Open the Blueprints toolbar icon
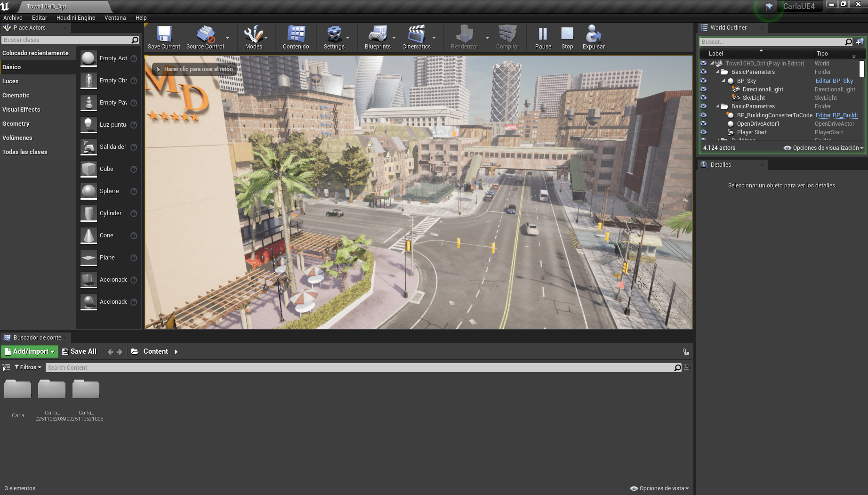Viewport: 868px width, 495px height. (377, 34)
